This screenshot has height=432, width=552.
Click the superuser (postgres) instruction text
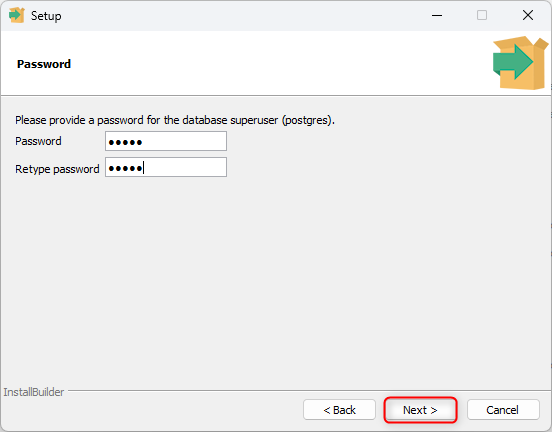click(x=175, y=120)
